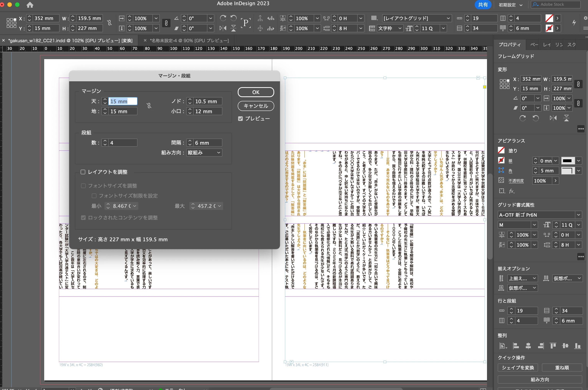Select the プロパティ panel tab
The height and width of the screenshot is (390, 588).
[x=509, y=45]
